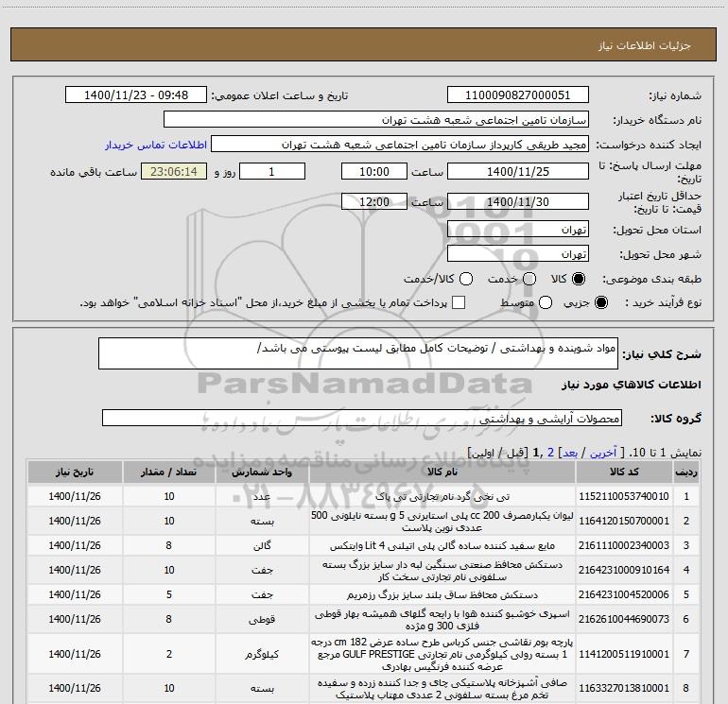Click item code 2162610044690073

[x=624, y=619]
